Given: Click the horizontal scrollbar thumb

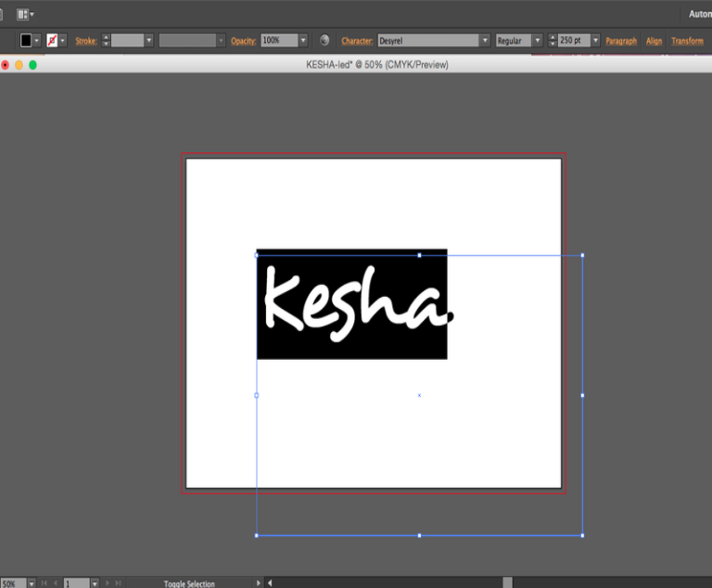Looking at the screenshot, I should pyautogui.click(x=508, y=582).
